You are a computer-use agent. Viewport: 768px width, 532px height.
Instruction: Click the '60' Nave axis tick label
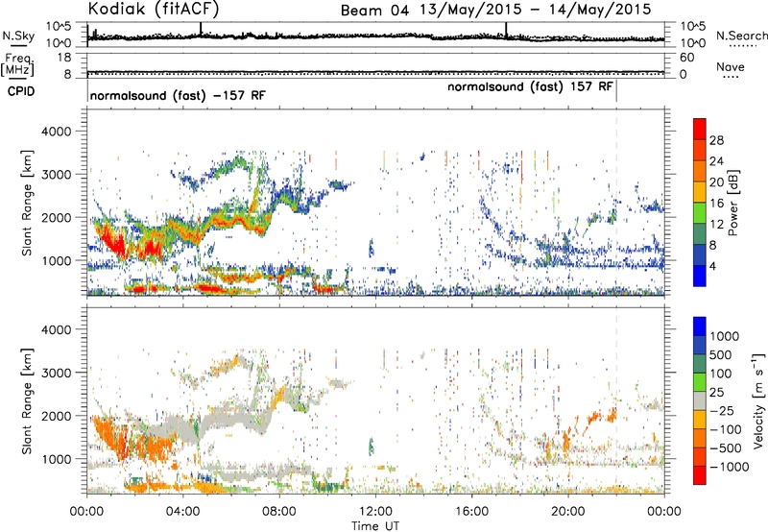coord(687,58)
